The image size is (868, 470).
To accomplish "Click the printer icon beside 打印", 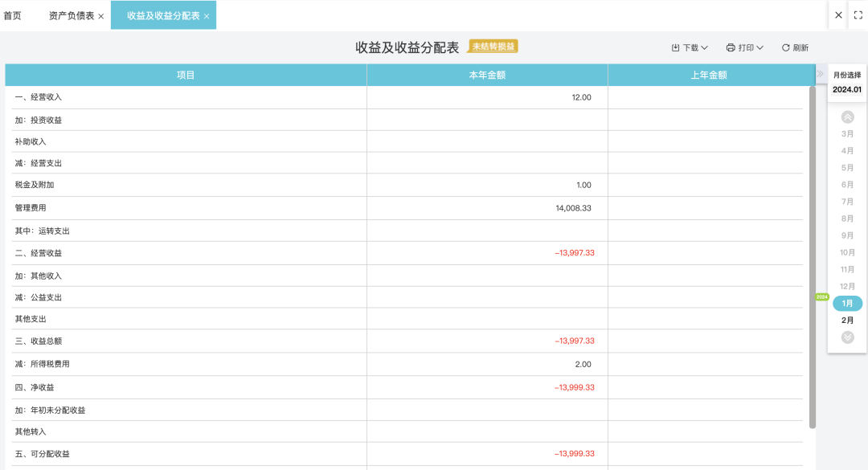I will click(731, 48).
